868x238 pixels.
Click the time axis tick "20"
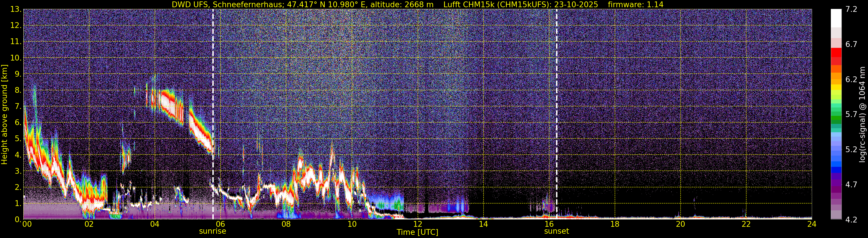click(680, 224)
